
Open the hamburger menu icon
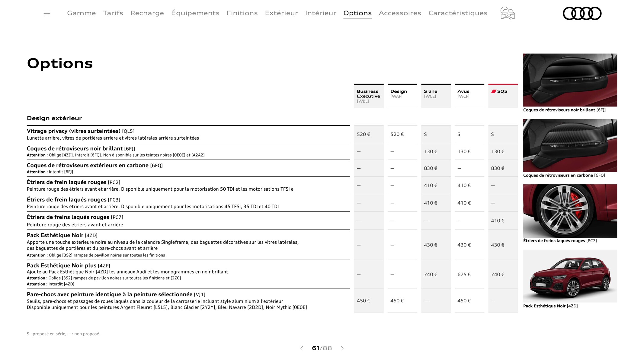(47, 13)
